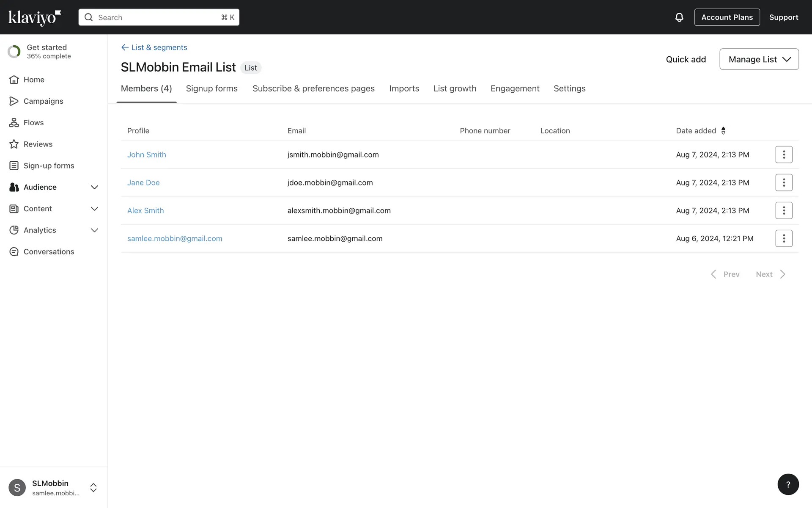Screen dimensions: 812x508
Task: Sort by Date added column arrows
Action: coord(723,131)
